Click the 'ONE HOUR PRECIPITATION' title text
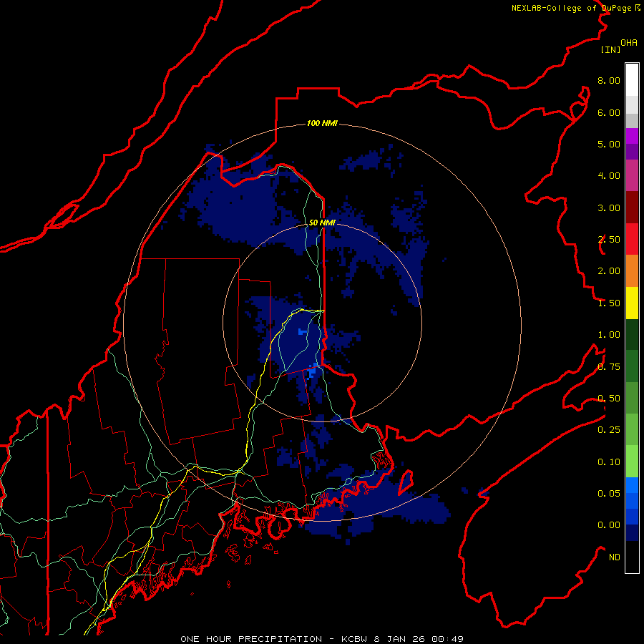644x644 pixels. [251, 639]
